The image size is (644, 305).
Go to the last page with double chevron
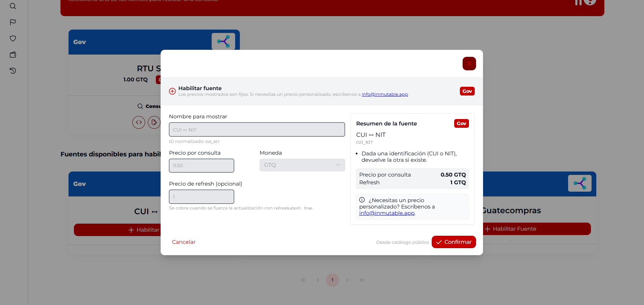click(362, 280)
